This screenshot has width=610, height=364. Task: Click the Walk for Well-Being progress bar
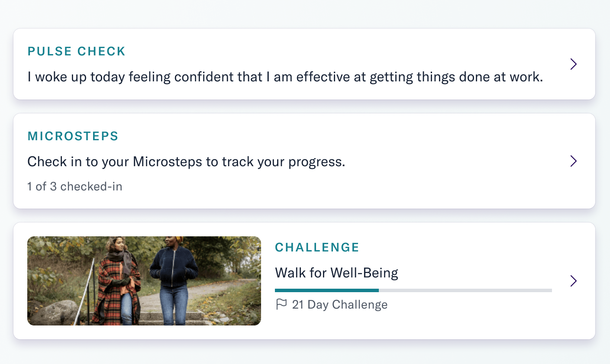(x=413, y=290)
